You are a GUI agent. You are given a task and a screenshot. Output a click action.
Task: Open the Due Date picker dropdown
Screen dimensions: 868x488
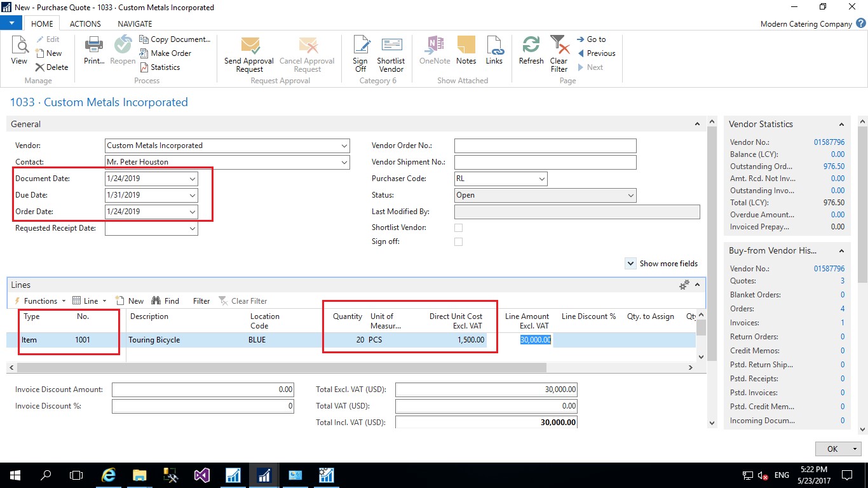193,195
